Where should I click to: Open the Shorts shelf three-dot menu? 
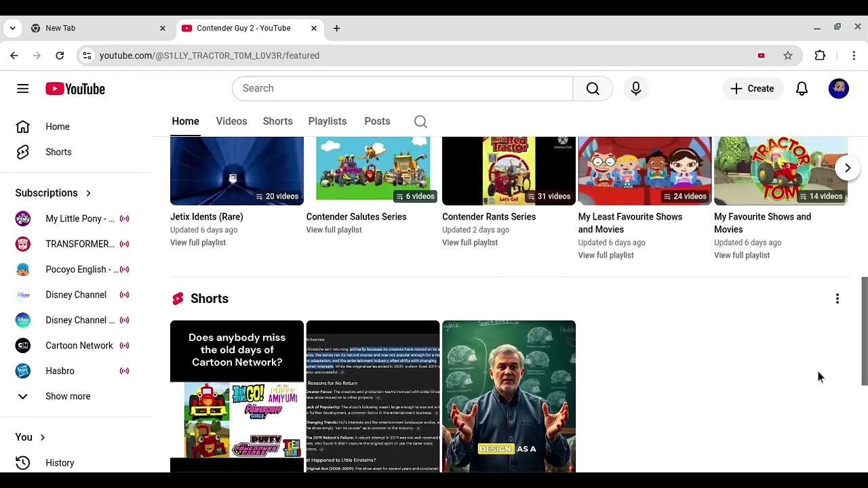[837, 299]
